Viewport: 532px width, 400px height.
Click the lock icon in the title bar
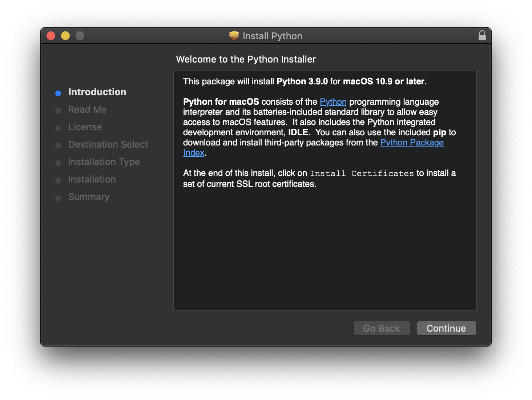pos(482,35)
